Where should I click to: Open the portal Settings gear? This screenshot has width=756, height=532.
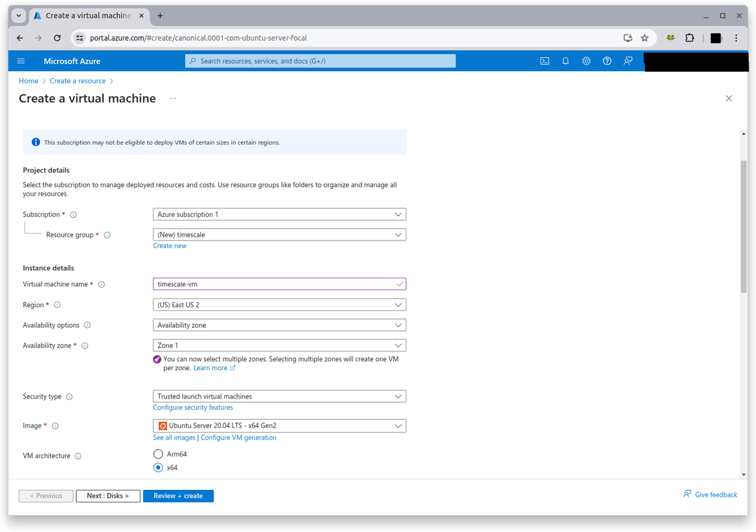tap(586, 60)
